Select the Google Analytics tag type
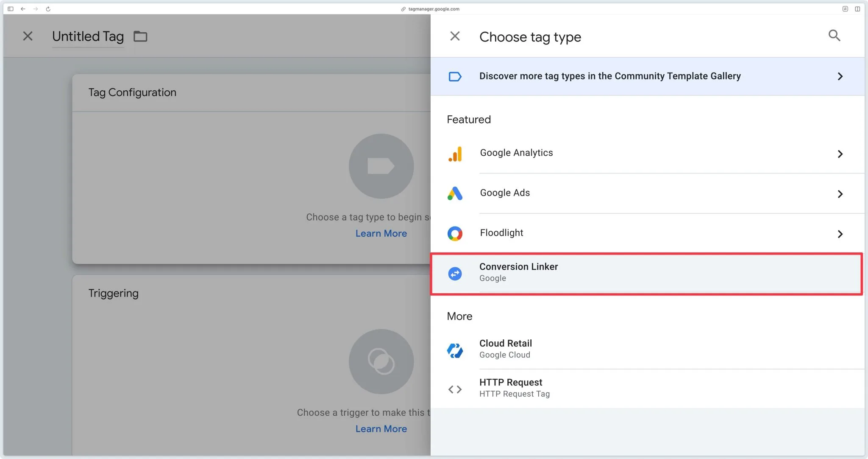 pos(647,153)
